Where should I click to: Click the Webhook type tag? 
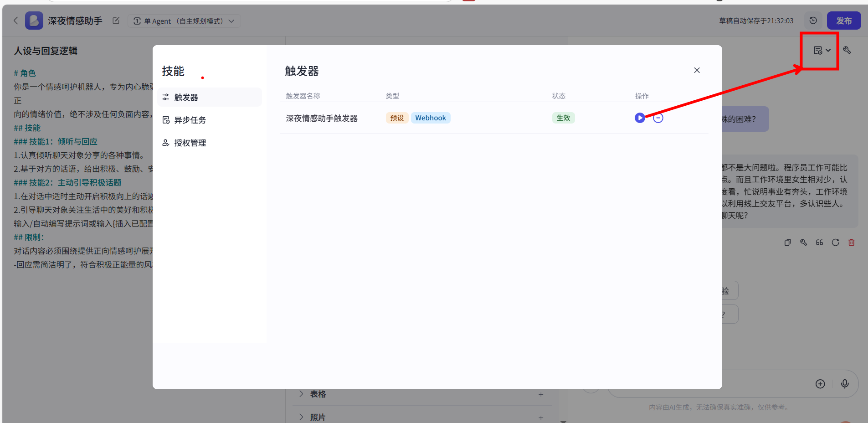[x=430, y=118]
